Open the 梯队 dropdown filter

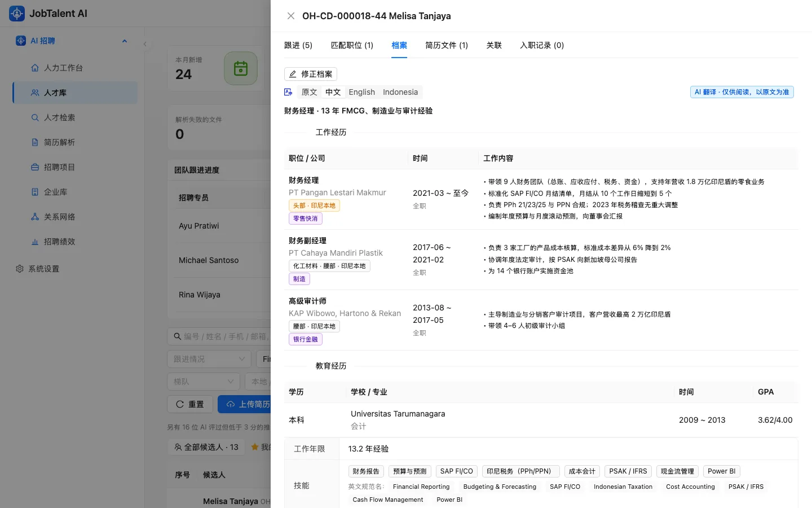click(204, 382)
